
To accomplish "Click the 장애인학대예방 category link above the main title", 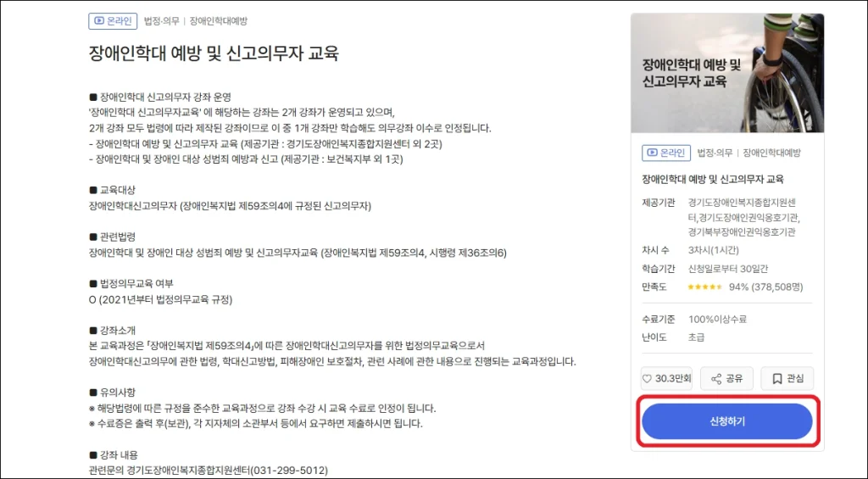I will click(219, 21).
